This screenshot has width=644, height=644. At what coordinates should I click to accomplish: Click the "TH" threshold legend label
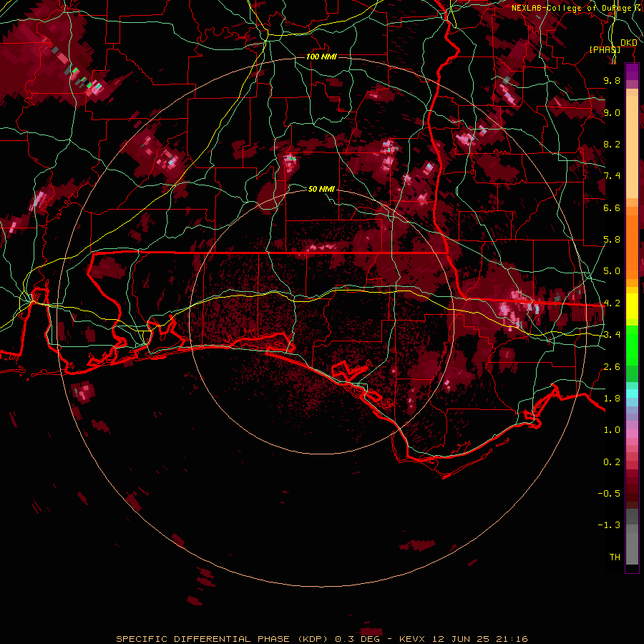(x=615, y=557)
